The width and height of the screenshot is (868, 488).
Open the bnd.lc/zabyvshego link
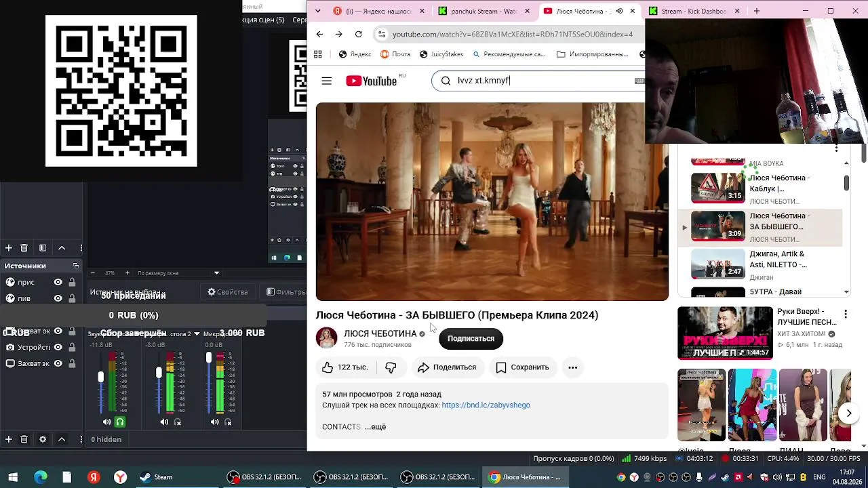coord(486,405)
